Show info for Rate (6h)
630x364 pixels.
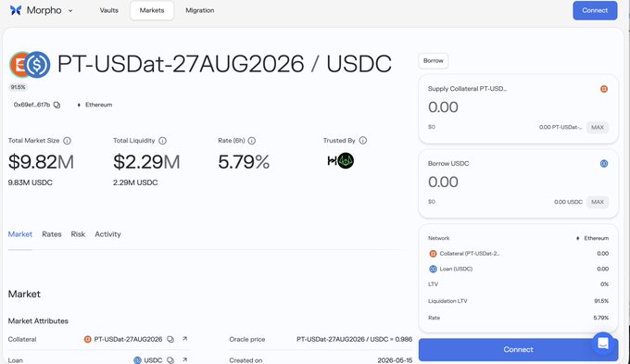tap(251, 141)
